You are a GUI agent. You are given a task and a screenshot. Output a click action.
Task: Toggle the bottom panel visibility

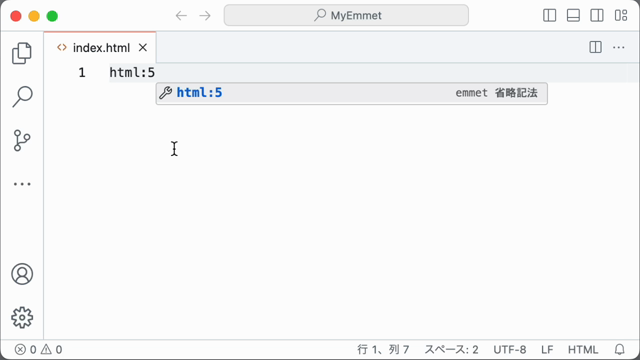point(573,16)
